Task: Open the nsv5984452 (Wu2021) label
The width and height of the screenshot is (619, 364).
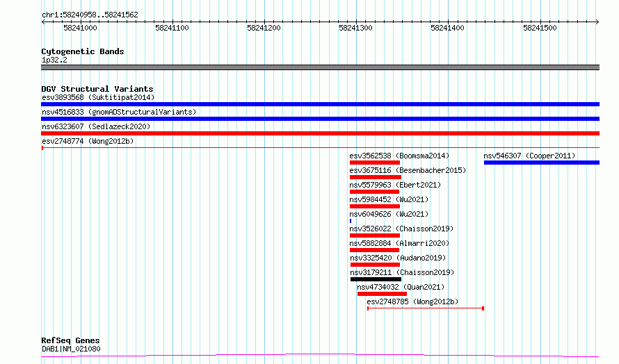Action: [x=389, y=199]
